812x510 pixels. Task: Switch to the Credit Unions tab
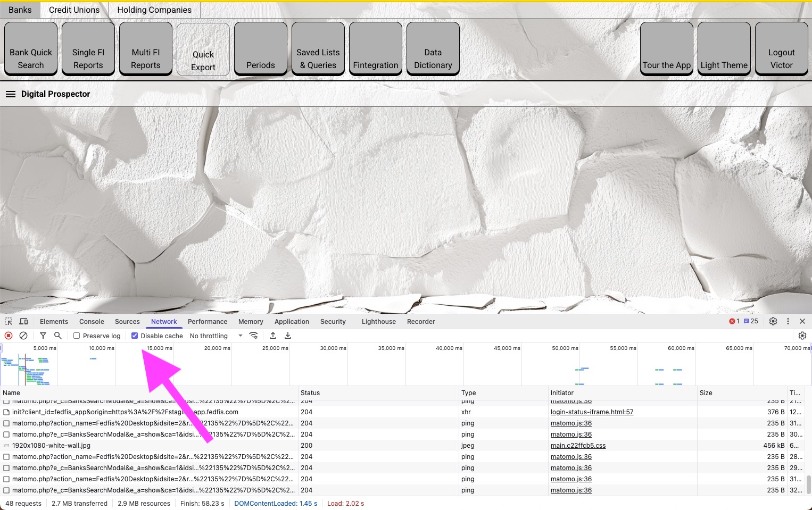click(x=74, y=10)
